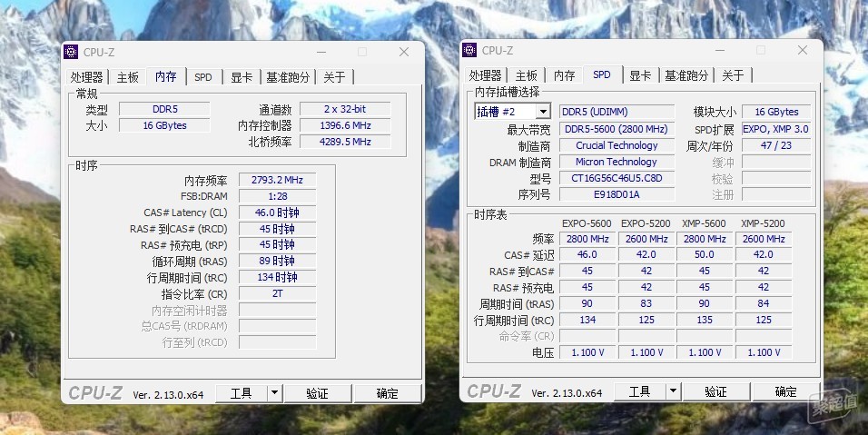This screenshot has height=435, width=868.
Task: Click the E918D01A serial number
Action: coord(616,195)
